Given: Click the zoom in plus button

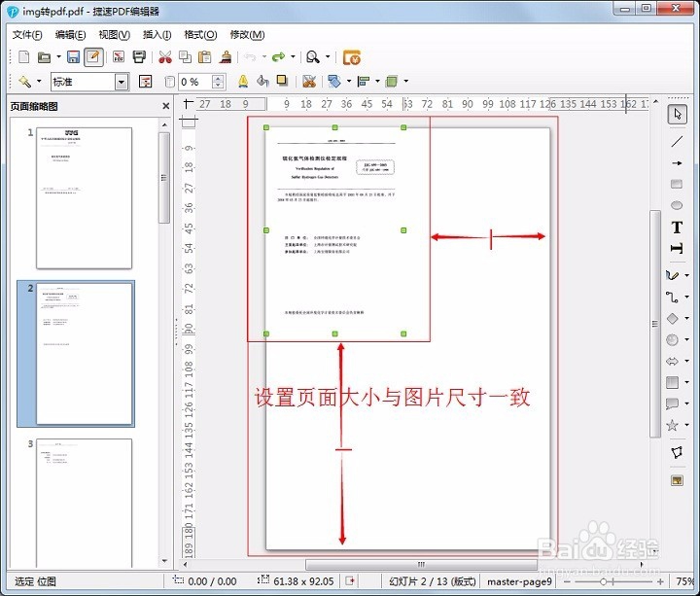Looking at the screenshot, I should point(661,581).
